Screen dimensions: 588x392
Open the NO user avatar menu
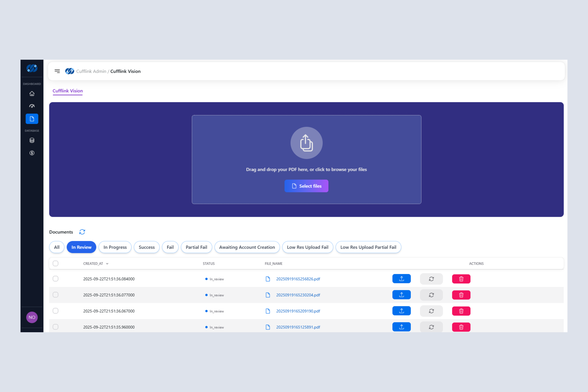pos(32,317)
